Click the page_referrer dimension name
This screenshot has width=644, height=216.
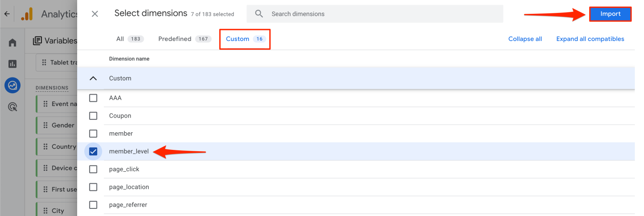128,205
